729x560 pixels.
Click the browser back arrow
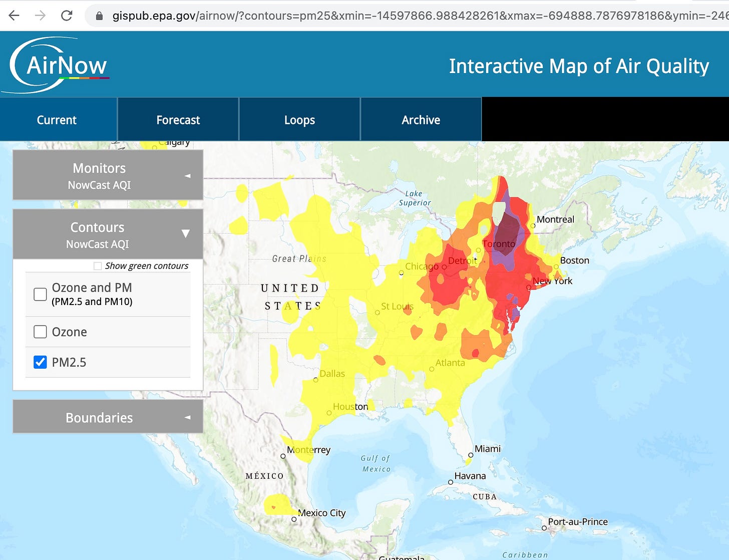click(x=14, y=16)
